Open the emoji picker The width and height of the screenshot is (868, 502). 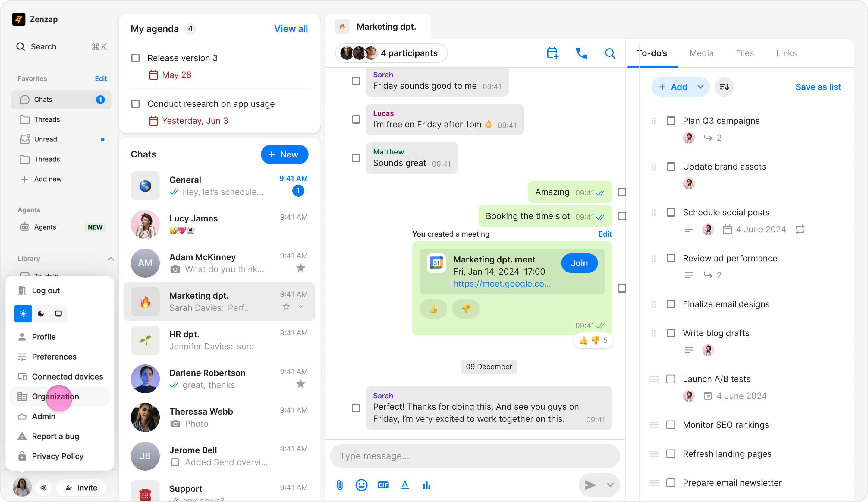coord(361,485)
